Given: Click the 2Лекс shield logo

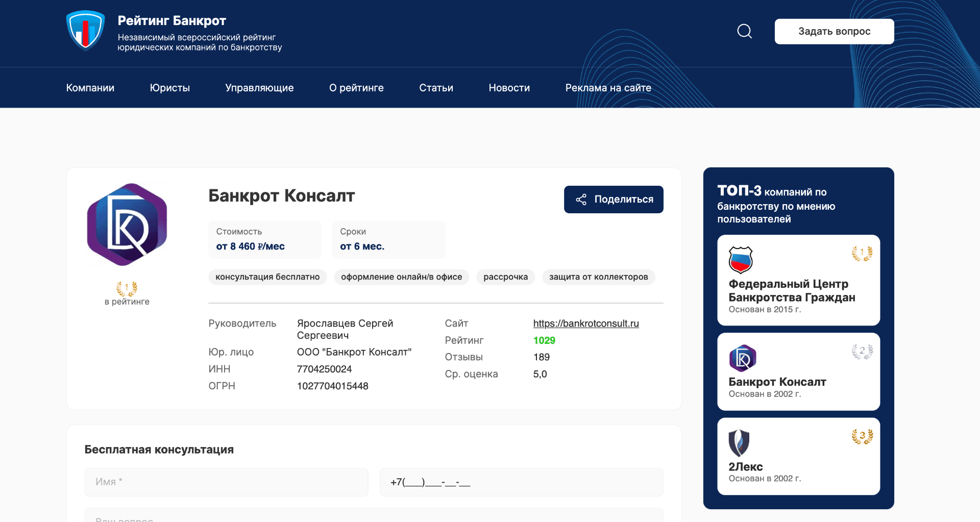Looking at the screenshot, I should [x=739, y=442].
